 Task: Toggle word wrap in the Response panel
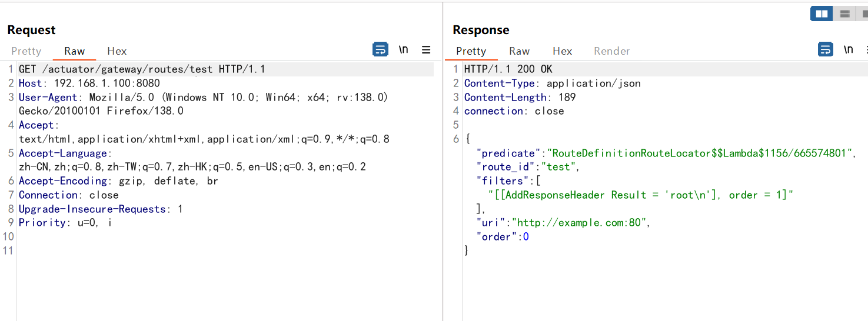coord(826,50)
